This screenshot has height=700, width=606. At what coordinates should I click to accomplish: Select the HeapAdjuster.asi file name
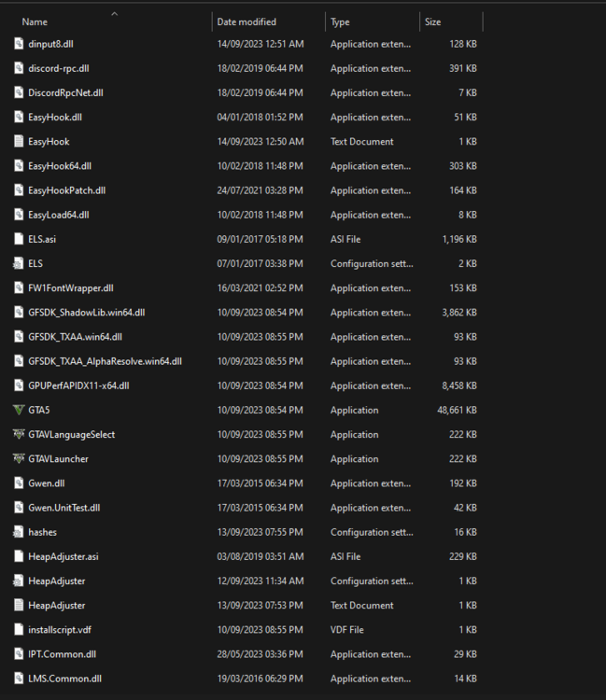click(x=63, y=556)
